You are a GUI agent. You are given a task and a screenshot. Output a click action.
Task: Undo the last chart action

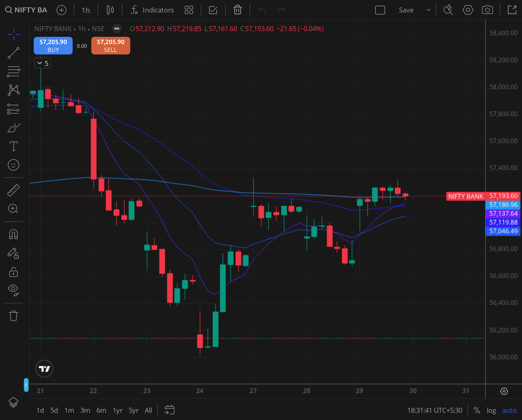coord(262,10)
